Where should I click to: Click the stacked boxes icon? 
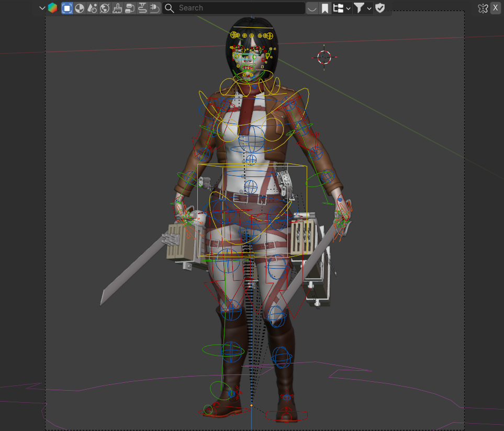tap(130, 8)
